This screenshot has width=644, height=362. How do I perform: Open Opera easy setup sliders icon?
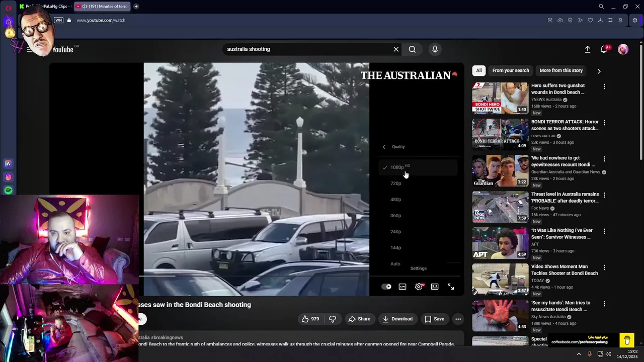610,20
